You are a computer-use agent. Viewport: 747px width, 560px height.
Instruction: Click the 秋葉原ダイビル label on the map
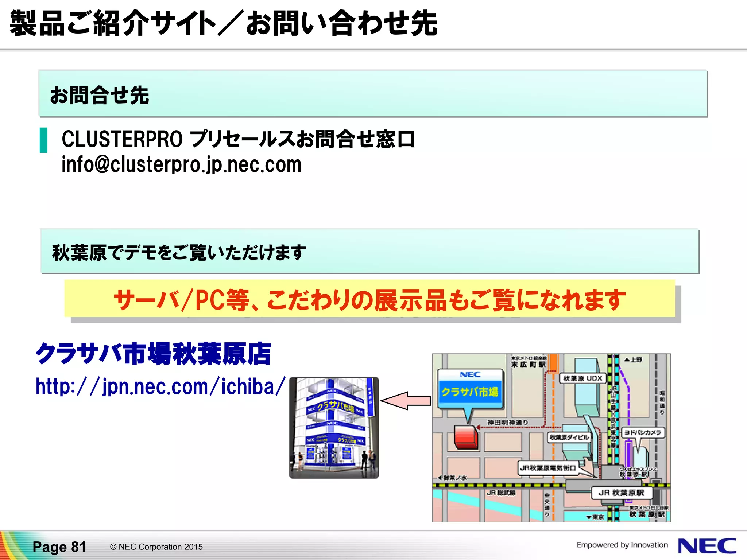tap(569, 437)
